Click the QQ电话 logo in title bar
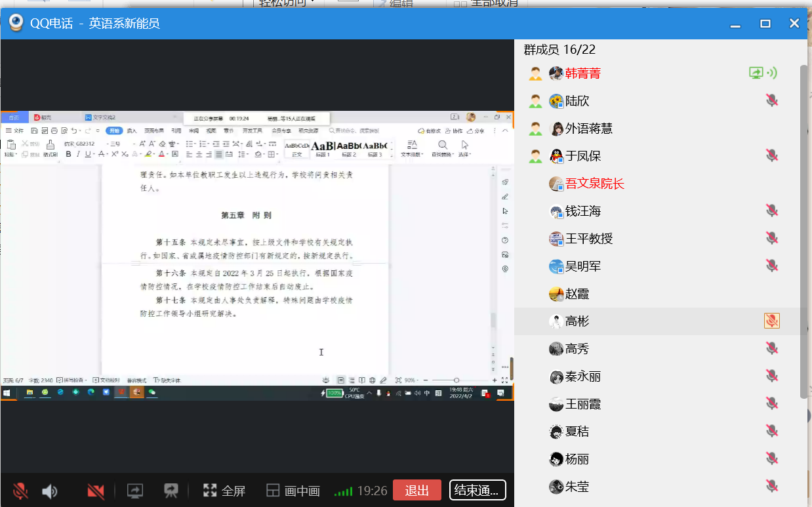 coord(16,24)
